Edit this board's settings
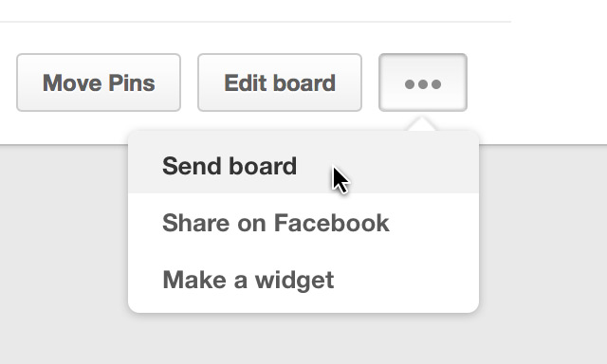607x364 pixels. (280, 82)
